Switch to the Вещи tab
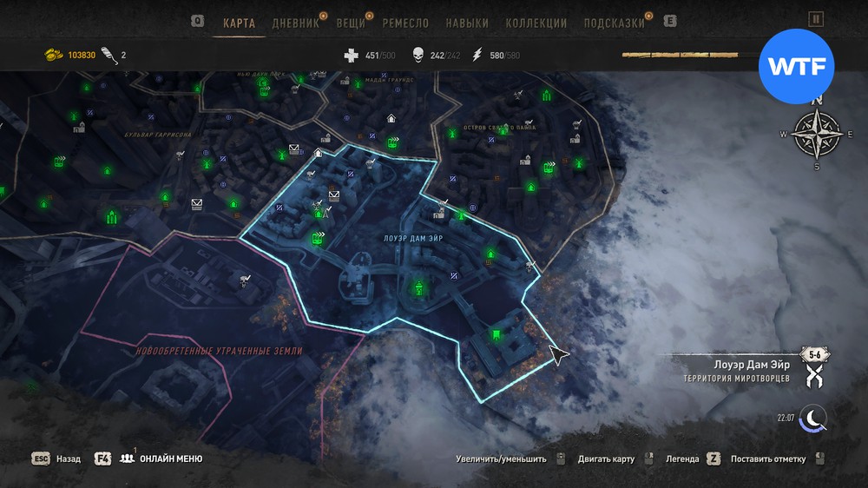868x488 pixels. pyautogui.click(x=351, y=23)
